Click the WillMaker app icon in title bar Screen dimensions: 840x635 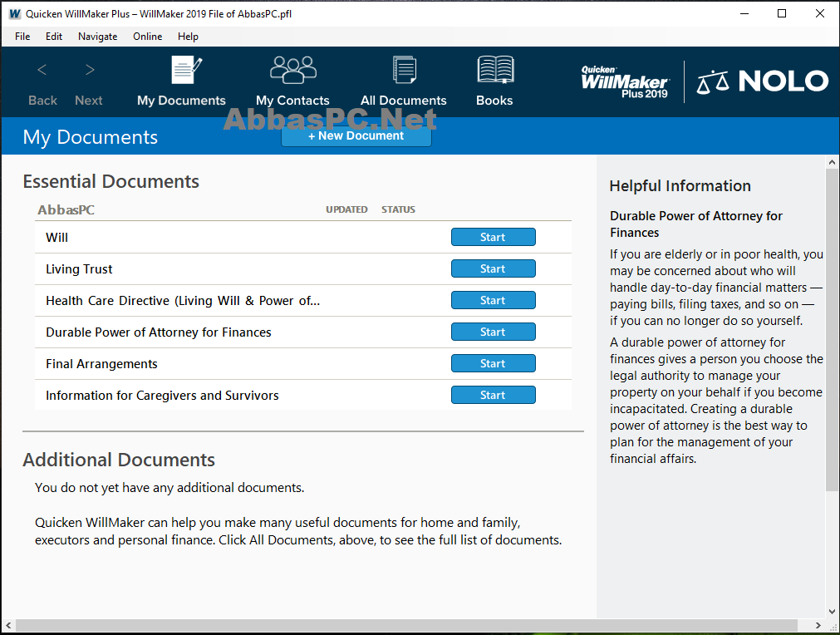(14, 14)
